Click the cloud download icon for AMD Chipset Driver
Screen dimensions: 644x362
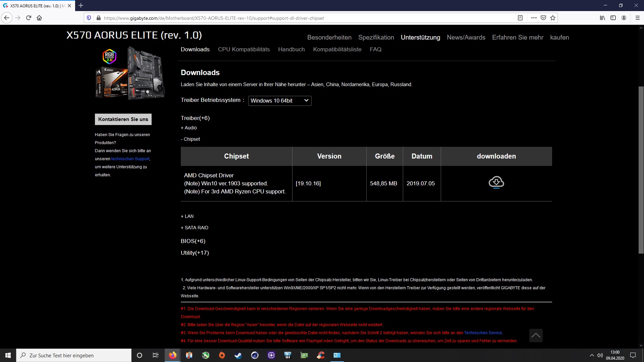(x=496, y=182)
